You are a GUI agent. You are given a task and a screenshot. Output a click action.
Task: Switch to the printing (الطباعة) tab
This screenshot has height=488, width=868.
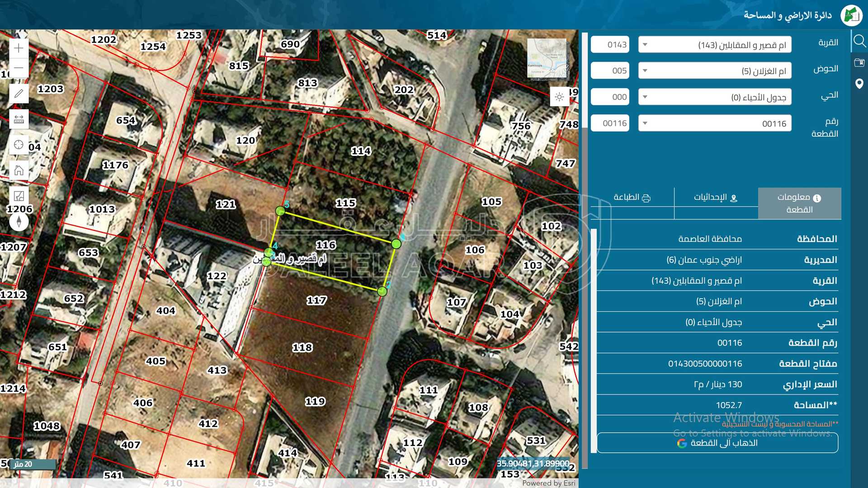632,197
